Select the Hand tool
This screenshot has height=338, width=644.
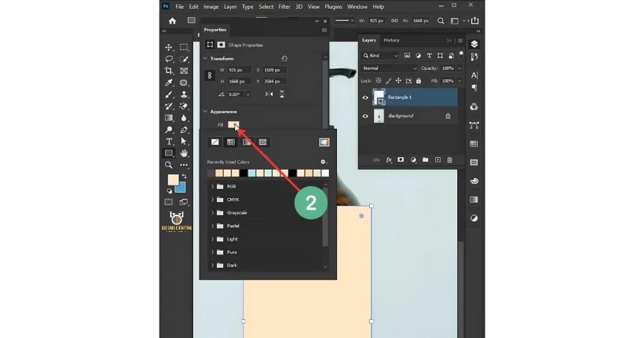pos(184,153)
